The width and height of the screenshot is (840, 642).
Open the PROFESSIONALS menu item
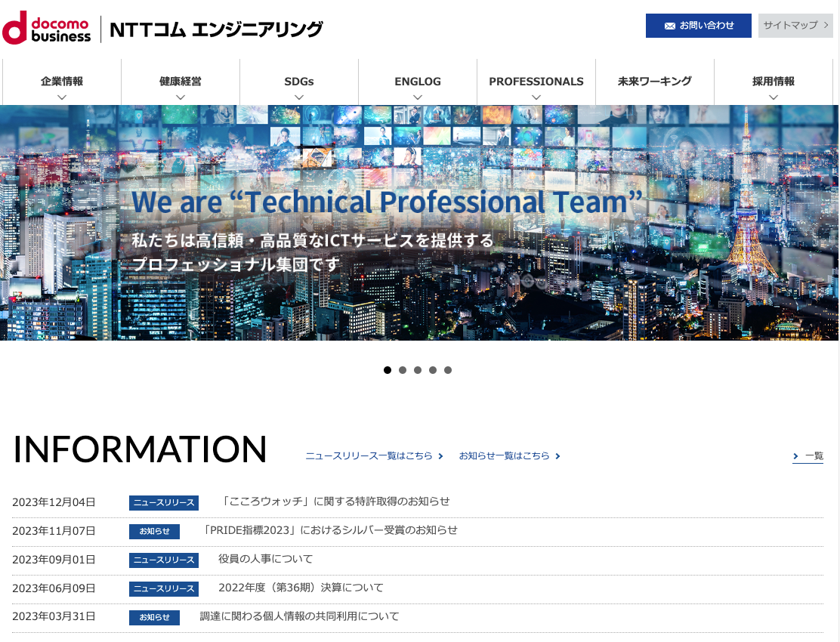pyautogui.click(x=536, y=82)
